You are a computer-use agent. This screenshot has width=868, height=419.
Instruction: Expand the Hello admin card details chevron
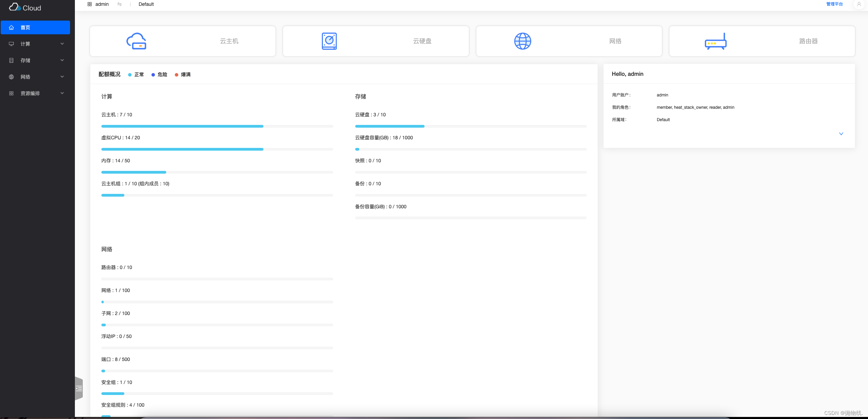[x=841, y=133]
